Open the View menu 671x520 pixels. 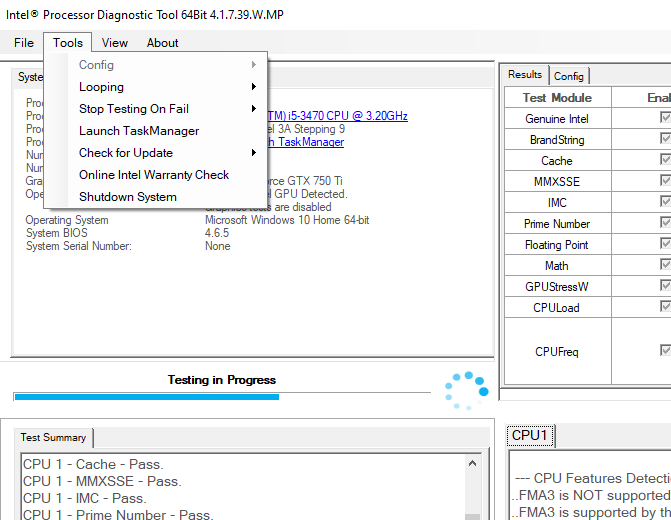click(114, 43)
